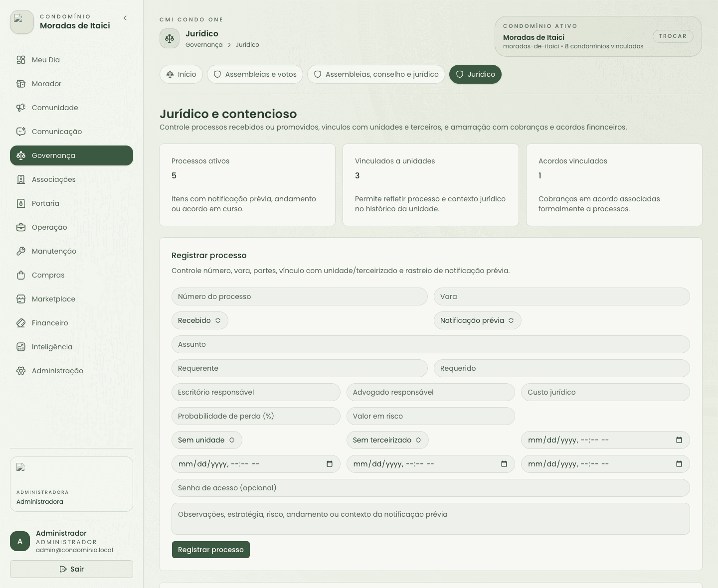Screen dimensions: 718x588
Task: Click the TROCAR condominium button
Action: tap(673, 36)
